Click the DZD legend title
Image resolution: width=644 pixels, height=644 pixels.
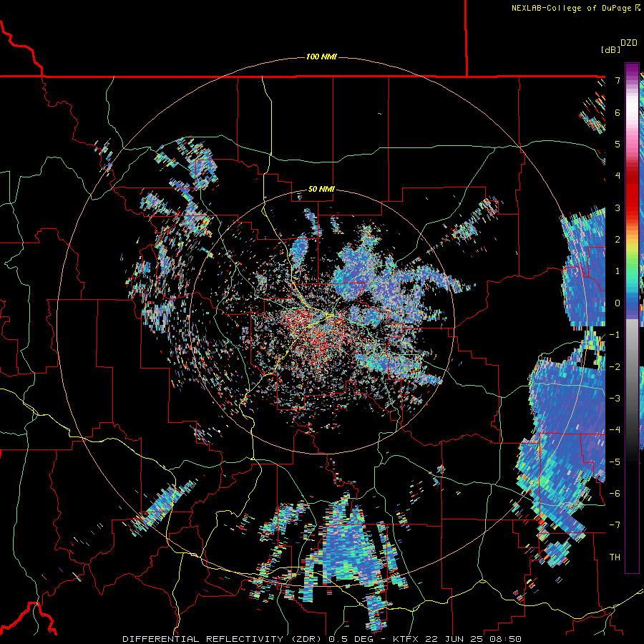[629, 43]
